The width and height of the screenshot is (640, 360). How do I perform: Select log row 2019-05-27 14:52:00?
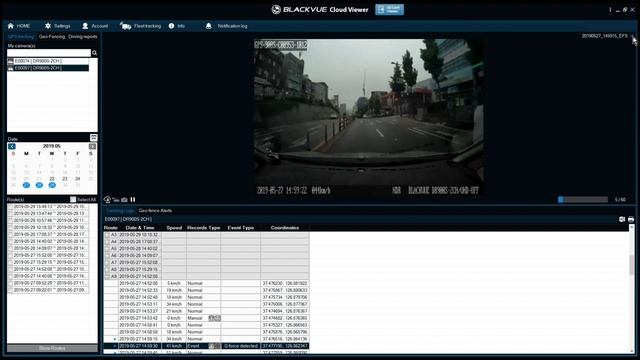207,283
